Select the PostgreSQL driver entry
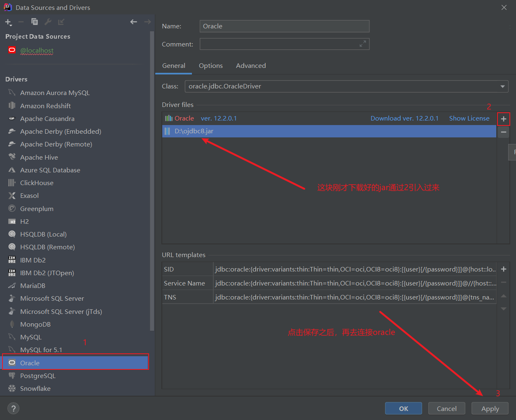 pos(37,375)
